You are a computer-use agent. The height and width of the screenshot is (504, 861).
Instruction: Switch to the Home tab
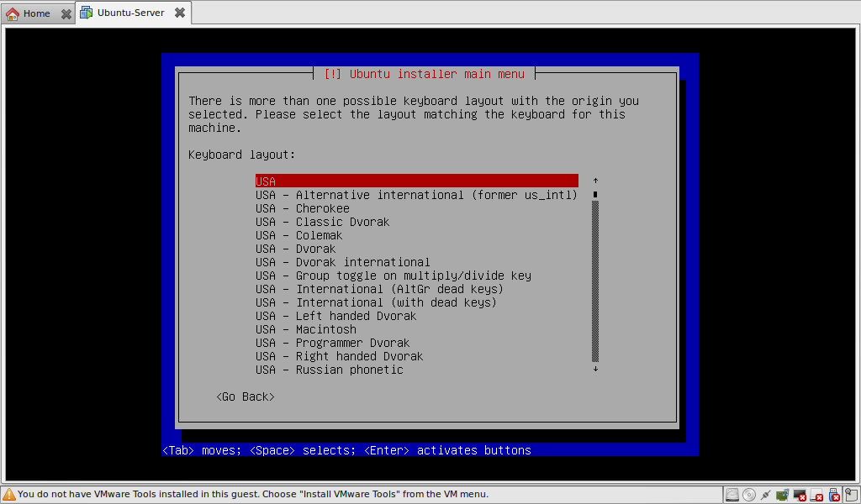37,13
